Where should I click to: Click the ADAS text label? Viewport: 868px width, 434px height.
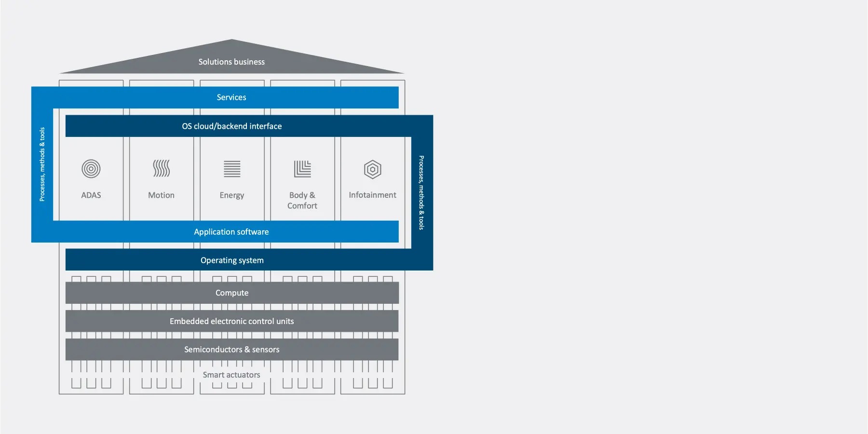tap(91, 195)
